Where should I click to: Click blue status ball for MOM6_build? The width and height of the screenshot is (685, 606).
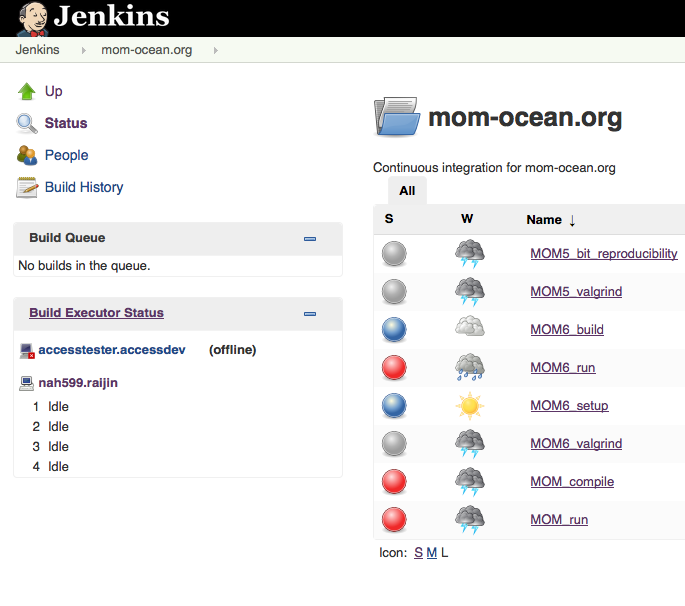point(394,329)
